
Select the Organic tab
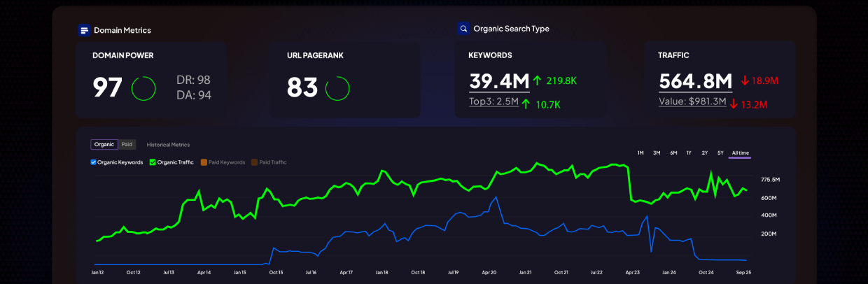tap(104, 145)
